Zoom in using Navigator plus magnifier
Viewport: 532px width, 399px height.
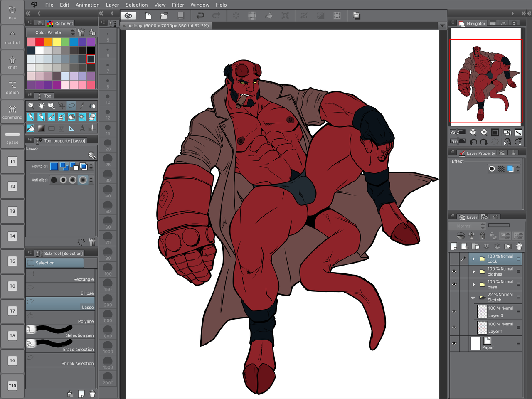[484, 132]
